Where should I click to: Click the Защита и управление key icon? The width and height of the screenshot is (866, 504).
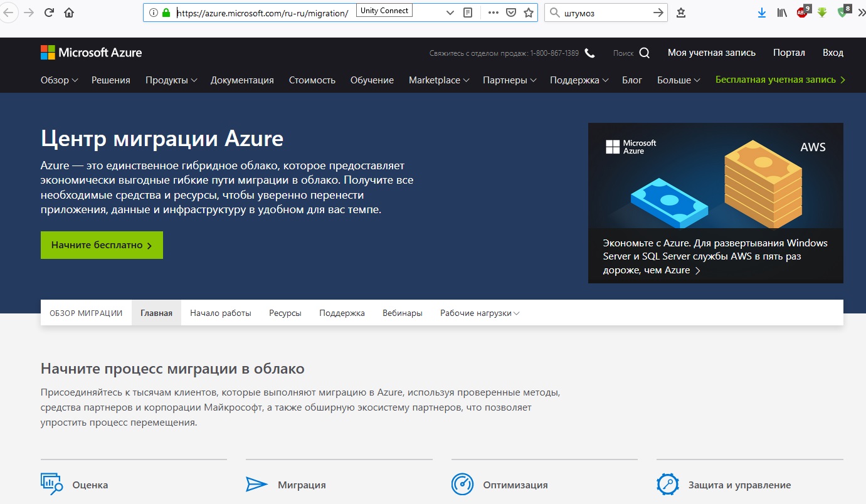[x=668, y=484]
